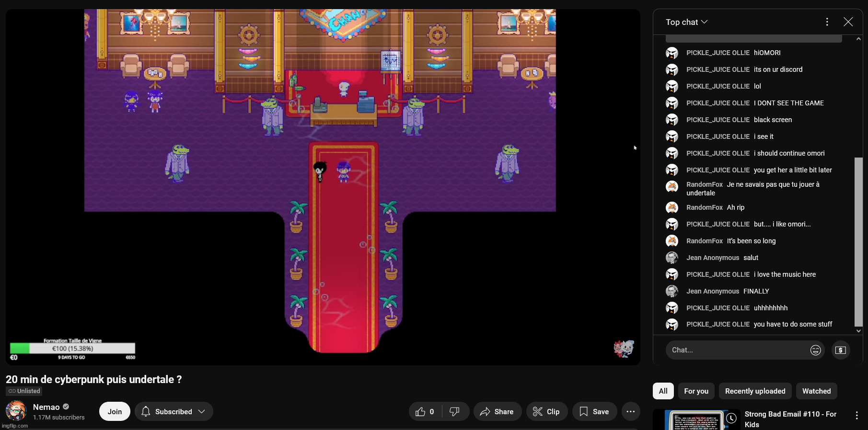This screenshot has height=430, width=868.
Task: Create a Clip of the stream
Action: (546, 412)
